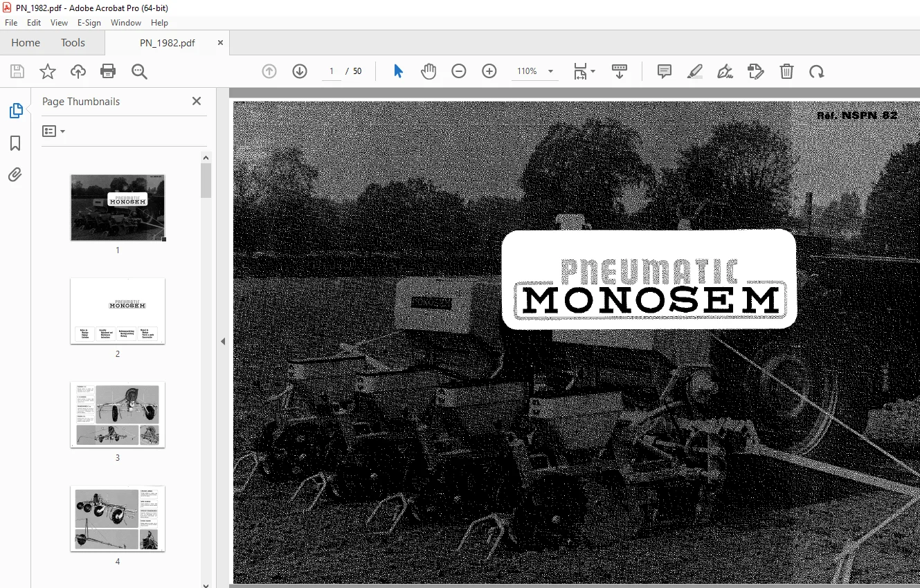Click the Save file icon
Viewport: 920px width, 588px height.
pos(17,71)
